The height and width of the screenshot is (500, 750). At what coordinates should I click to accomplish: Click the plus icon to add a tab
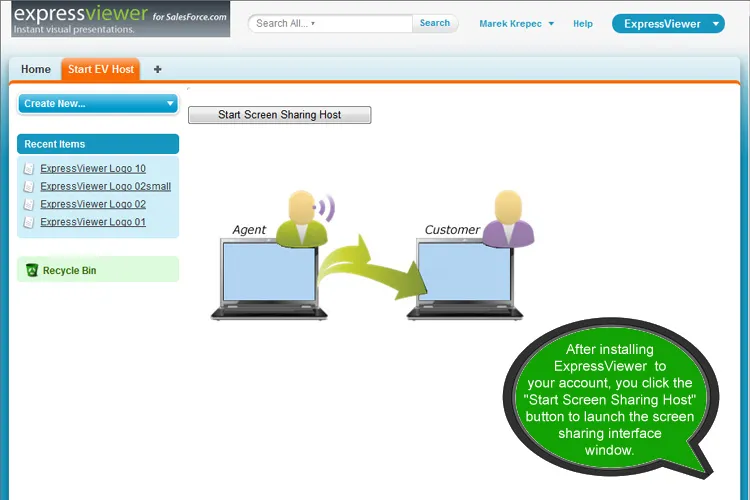[157, 69]
